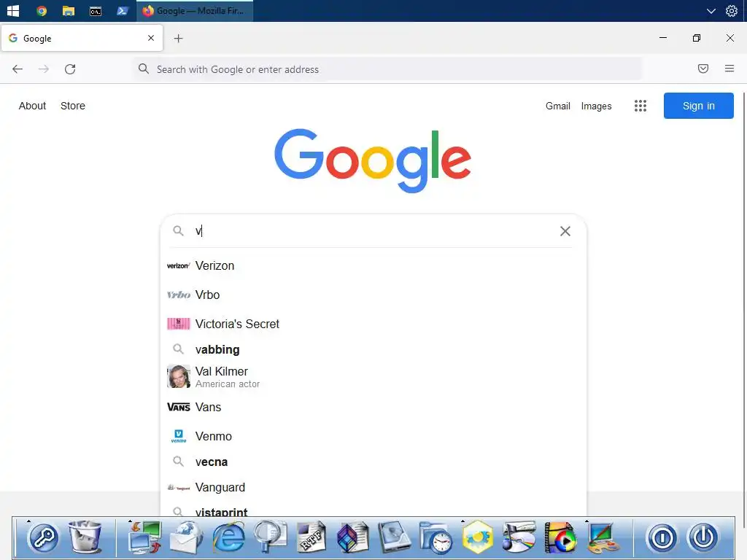Open the Windows Start menu
The height and width of the screenshot is (560, 747).
coord(13,10)
